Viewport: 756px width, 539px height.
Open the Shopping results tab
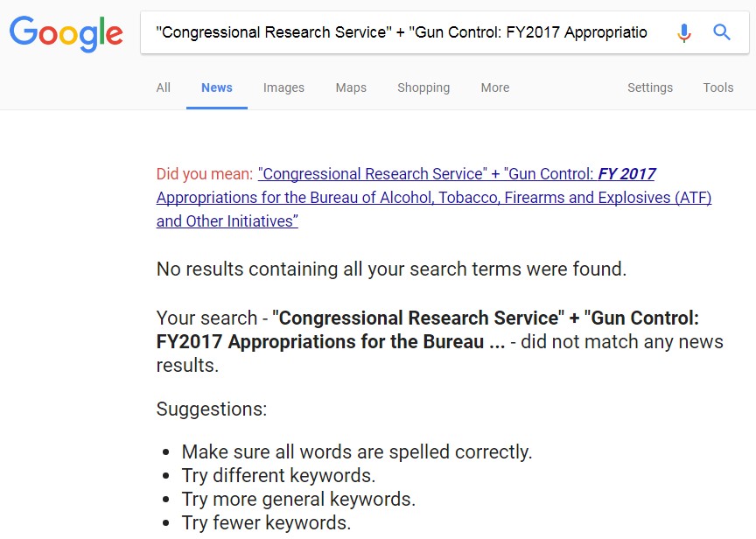[423, 87]
